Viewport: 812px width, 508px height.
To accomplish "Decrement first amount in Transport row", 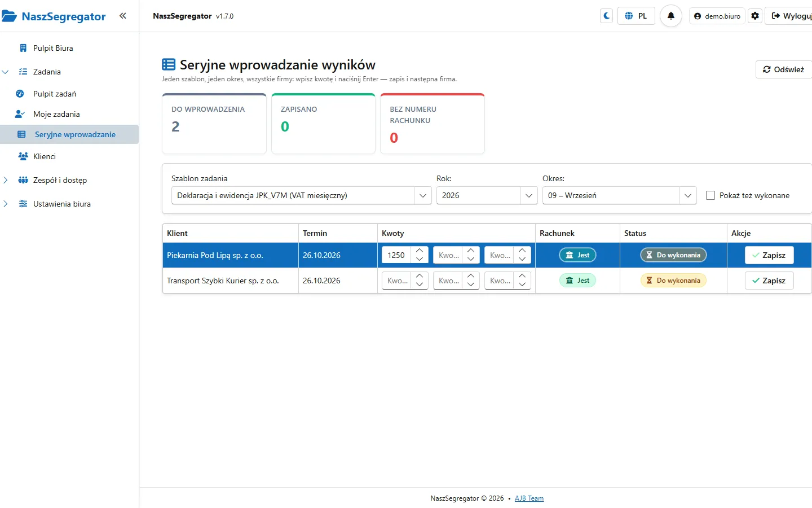I will [x=420, y=285].
